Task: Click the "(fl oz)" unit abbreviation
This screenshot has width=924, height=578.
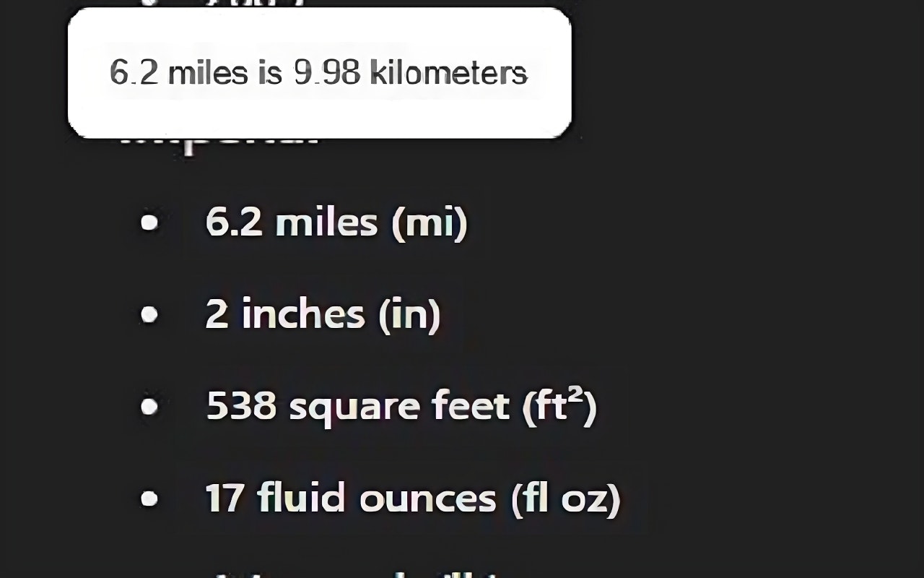Action: click(x=566, y=499)
